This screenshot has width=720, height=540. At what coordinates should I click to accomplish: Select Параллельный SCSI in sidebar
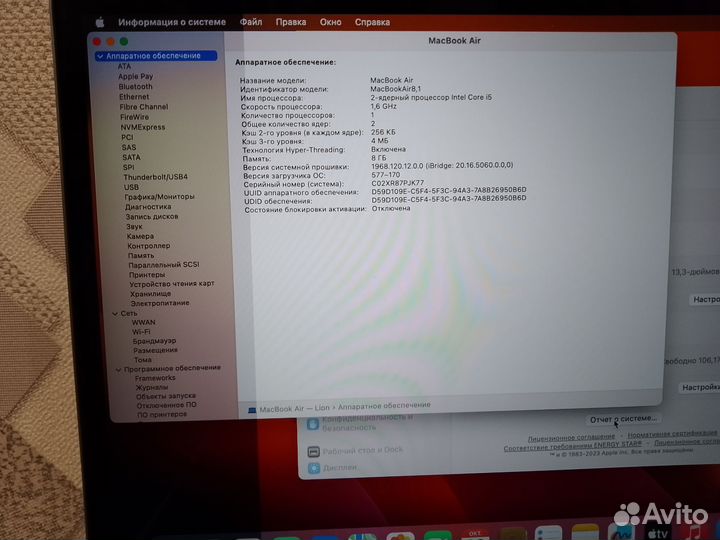point(163,264)
